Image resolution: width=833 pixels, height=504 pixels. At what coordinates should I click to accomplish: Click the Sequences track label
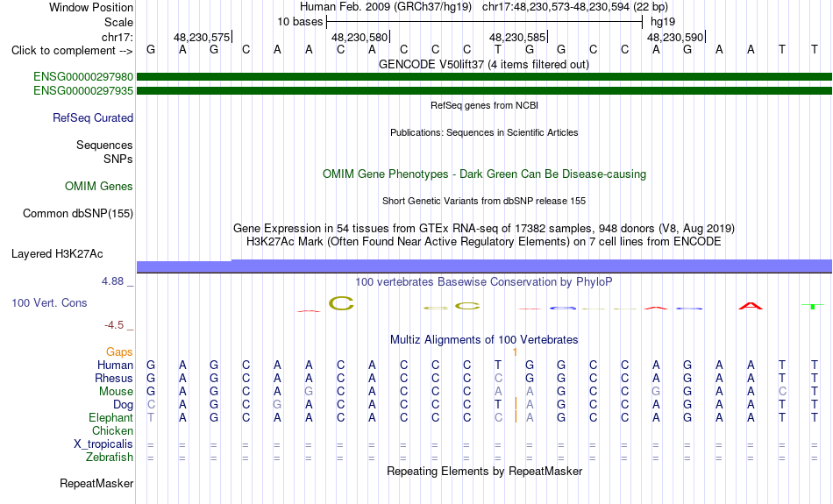[x=104, y=145]
